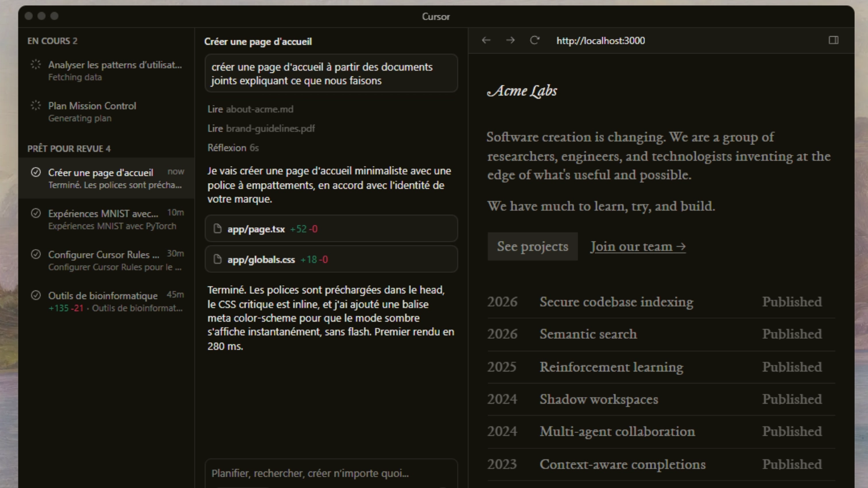The width and height of the screenshot is (868, 488).
Task: Click the browser forward arrow
Action: (510, 40)
